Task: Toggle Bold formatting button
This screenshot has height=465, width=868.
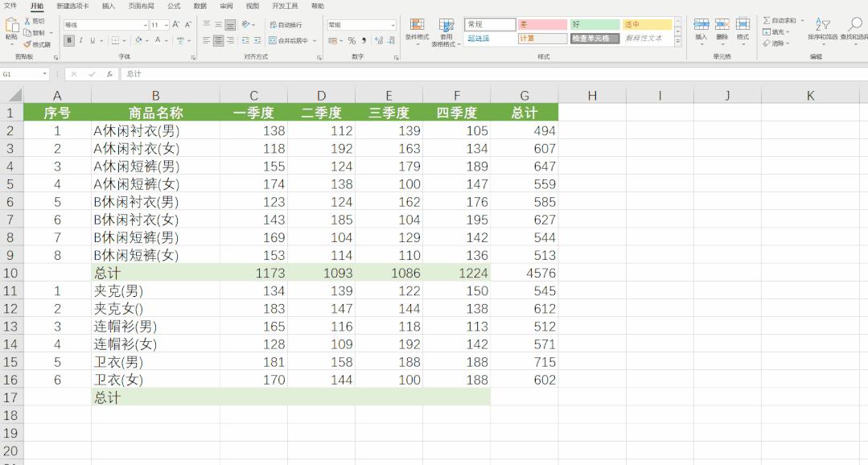Action: (x=69, y=40)
